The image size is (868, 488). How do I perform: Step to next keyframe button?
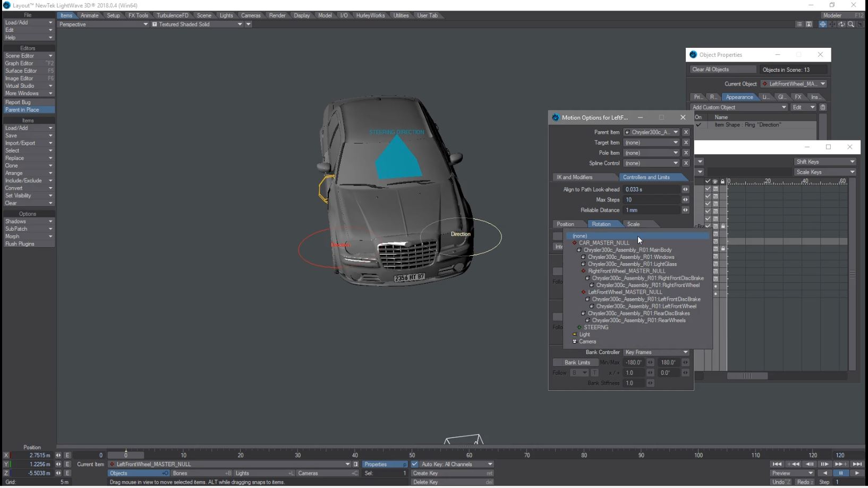coord(840,464)
